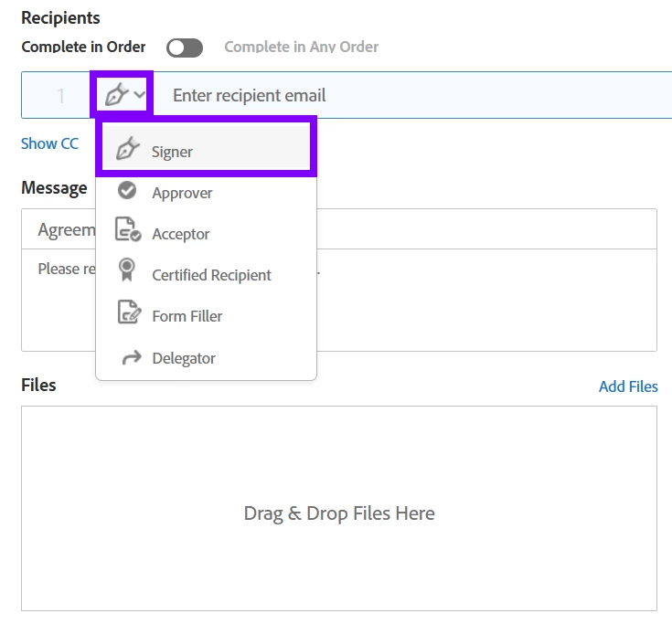The image size is (672, 624).
Task: Pick the Acceptor role
Action: (x=206, y=234)
